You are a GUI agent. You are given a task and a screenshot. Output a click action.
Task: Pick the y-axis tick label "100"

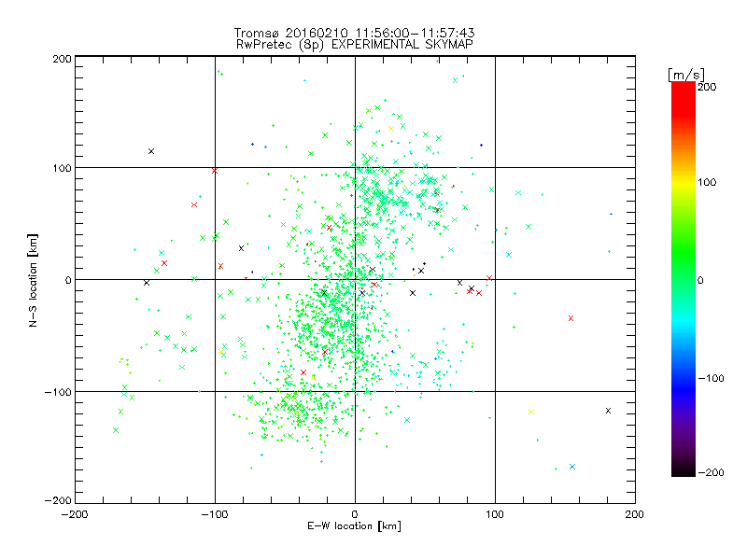click(62, 168)
